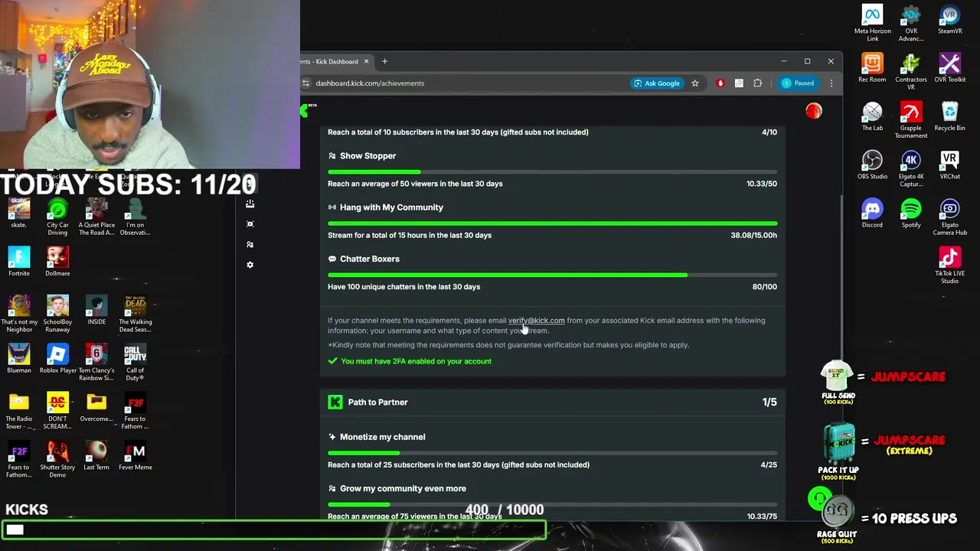Open the SchoolBoy Runaway shortcut
The image size is (980, 551).
point(57,314)
